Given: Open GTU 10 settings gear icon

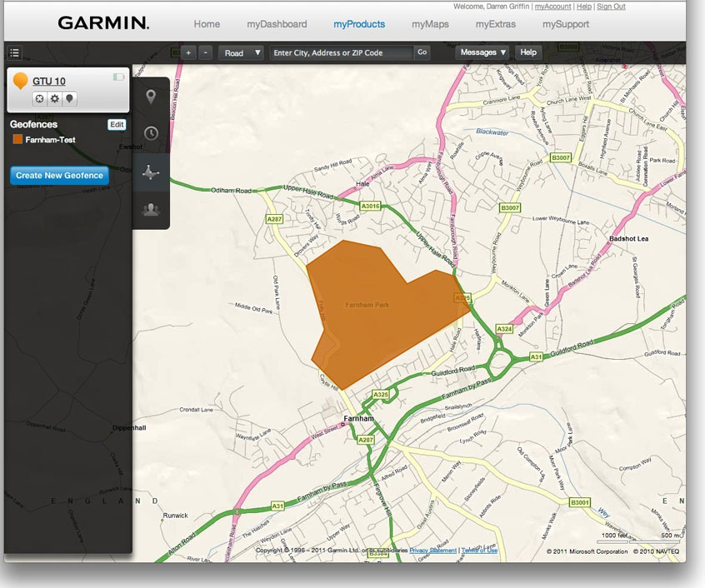Looking at the screenshot, I should click(x=54, y=98).
